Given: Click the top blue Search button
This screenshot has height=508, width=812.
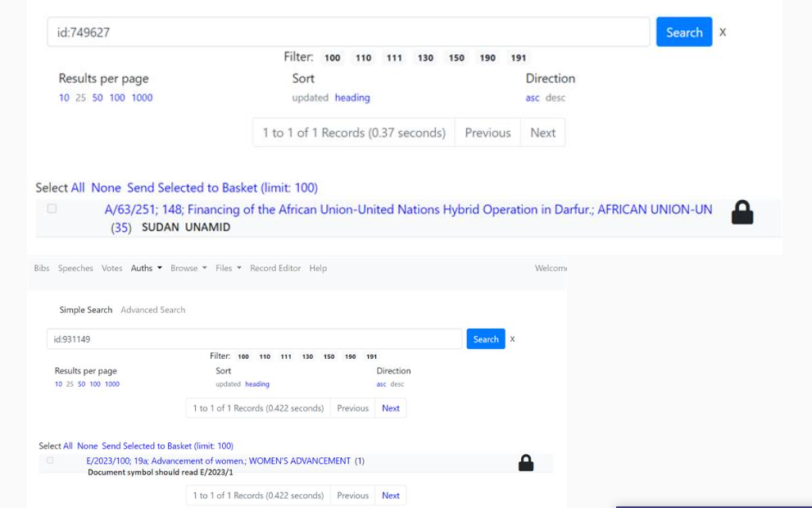Looking at the screenshot, I should click(x=683, y=32).
